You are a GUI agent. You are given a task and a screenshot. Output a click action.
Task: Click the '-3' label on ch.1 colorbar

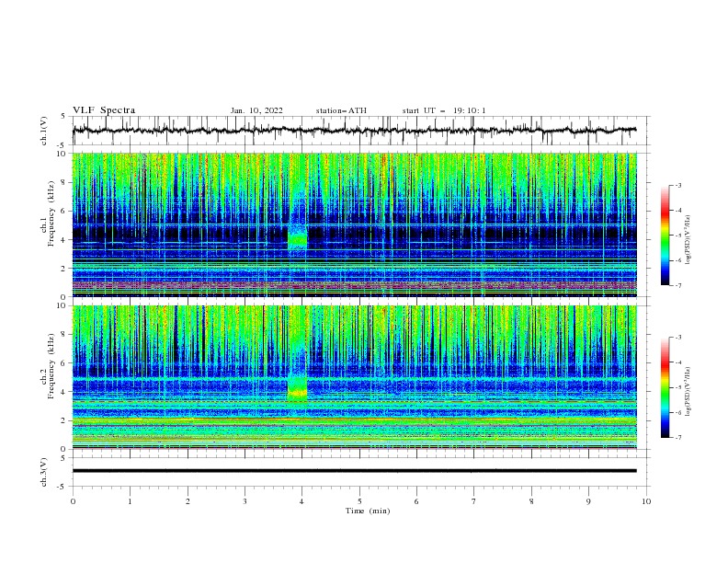coord(678,185)
